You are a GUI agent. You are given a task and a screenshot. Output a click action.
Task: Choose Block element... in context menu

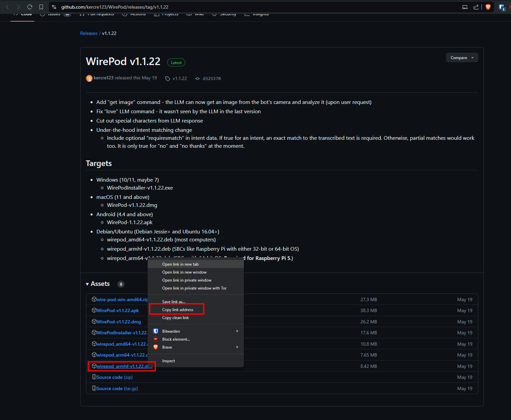pyautogui.click(x=196, y=339)
